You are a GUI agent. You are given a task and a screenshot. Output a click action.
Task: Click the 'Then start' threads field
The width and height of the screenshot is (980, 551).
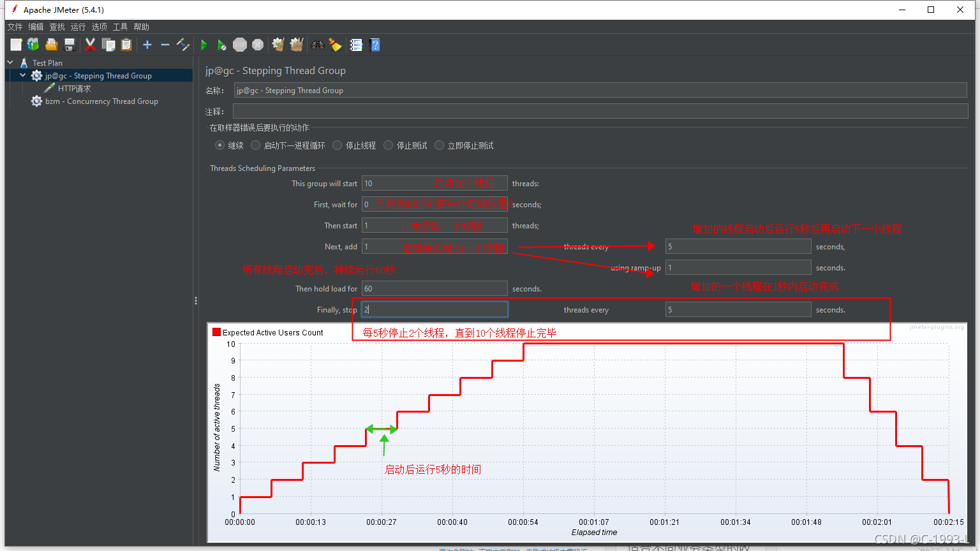pyautogui.click(x=434, y=225)
